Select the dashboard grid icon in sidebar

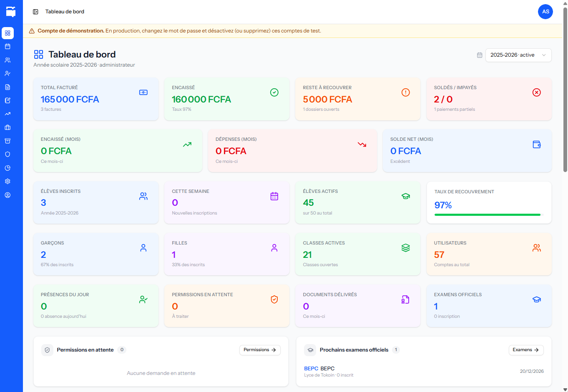pos(8,33)
